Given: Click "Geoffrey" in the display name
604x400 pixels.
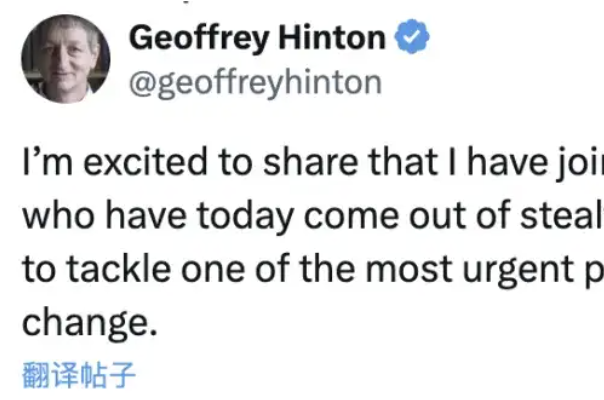Looking at the screenshot, I should click(192, 40).
